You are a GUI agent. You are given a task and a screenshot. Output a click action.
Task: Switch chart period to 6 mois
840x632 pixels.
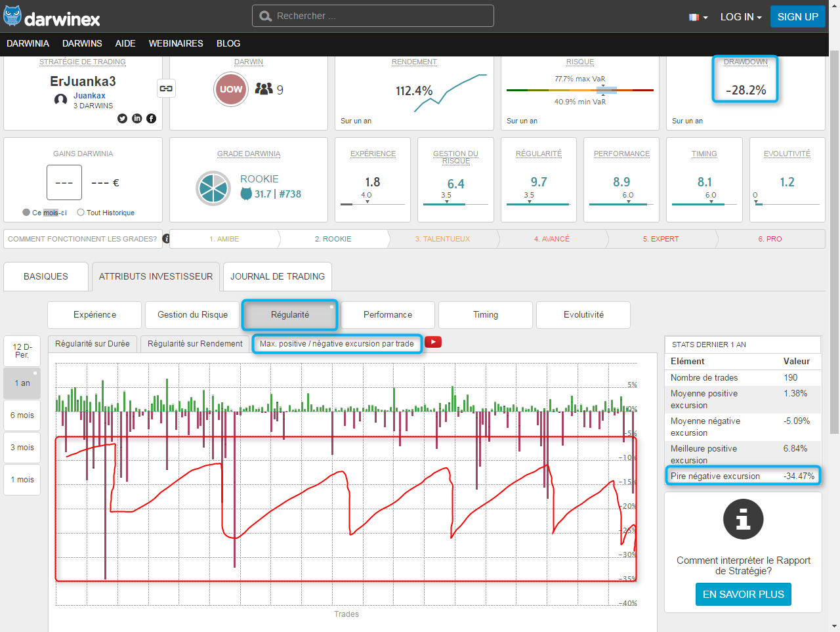[x=22, y=415]
